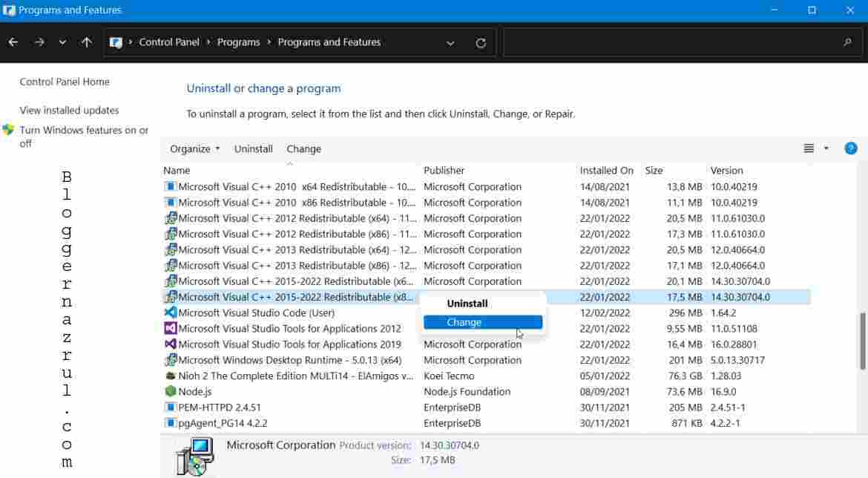Click icon of selected Visual C++ 2015-2022 (x8...
The height and width of the screenshot is (478, 868).
click(x=171, y=297)
